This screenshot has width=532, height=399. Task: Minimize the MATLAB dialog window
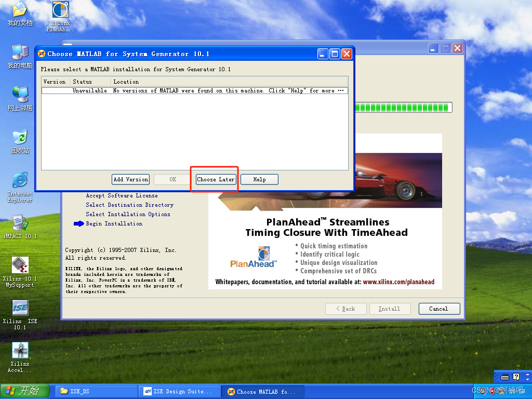(x=323, y=54)
